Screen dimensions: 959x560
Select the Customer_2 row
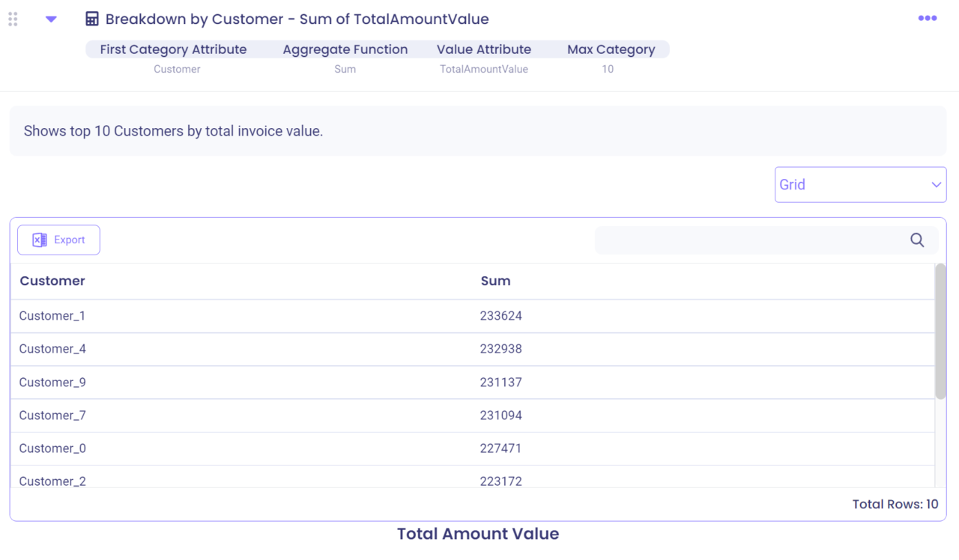(x=473, y=478)
